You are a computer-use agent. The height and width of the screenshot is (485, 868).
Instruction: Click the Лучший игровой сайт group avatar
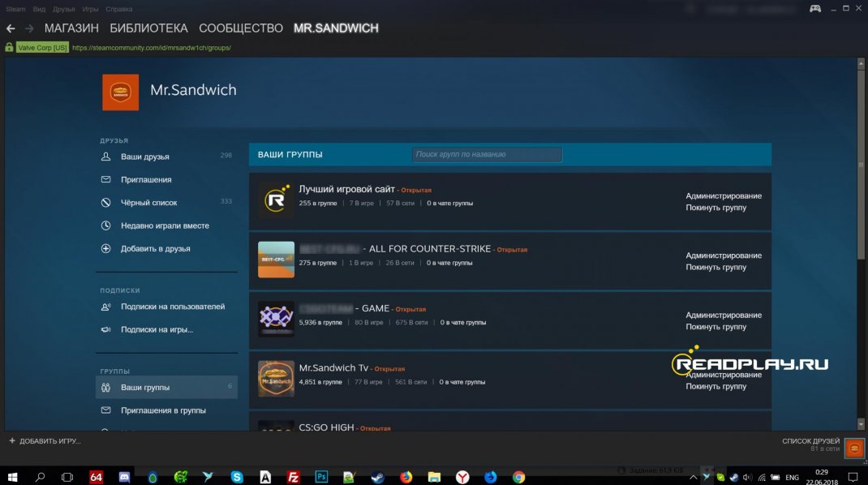click(x=277, y=200)
